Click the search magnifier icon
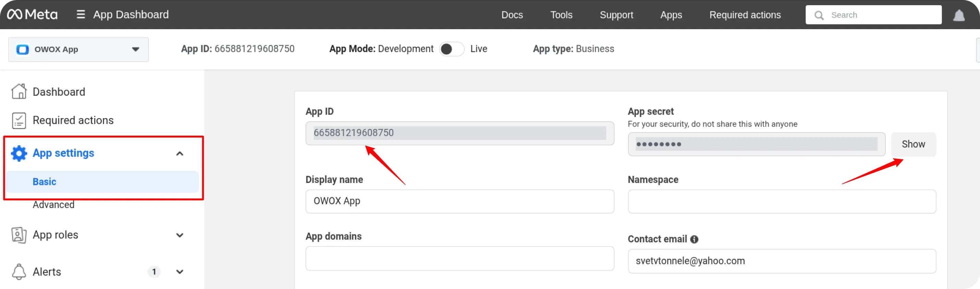Image resolution: width=980 pixels, height=289 pixels. click(x=819, y=15)
